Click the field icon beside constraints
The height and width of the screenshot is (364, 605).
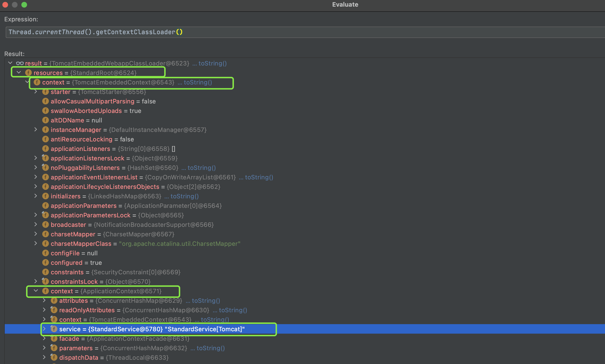(x=45, y=272)
